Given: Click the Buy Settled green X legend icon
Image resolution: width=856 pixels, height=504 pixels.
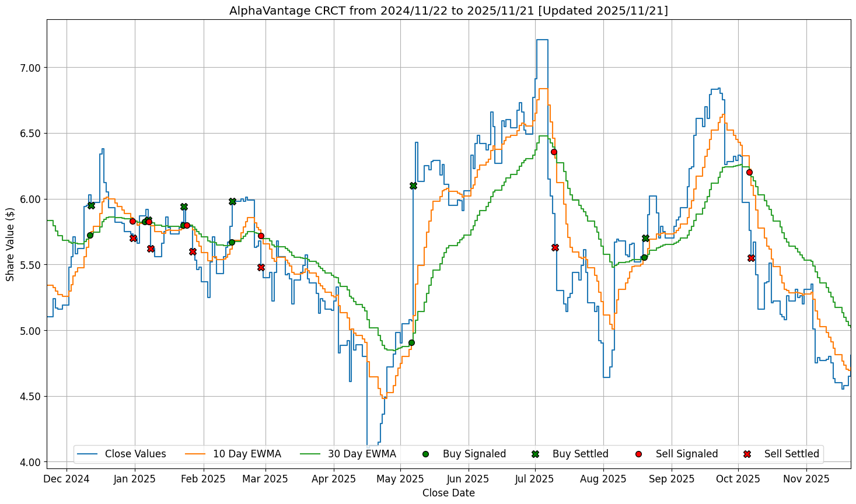Looking at the screenshot, I should (535, 454).
